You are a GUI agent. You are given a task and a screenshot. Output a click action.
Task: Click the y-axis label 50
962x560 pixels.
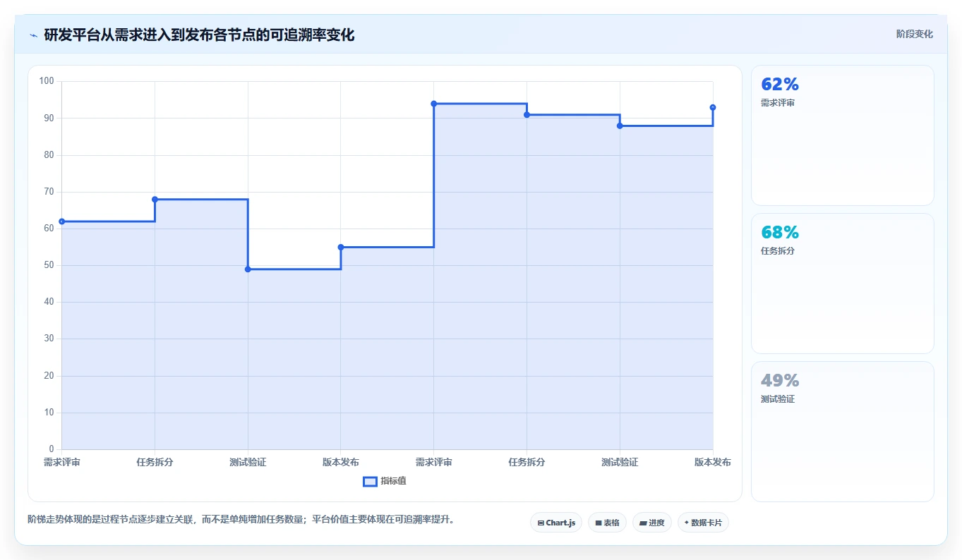point(49,265)
